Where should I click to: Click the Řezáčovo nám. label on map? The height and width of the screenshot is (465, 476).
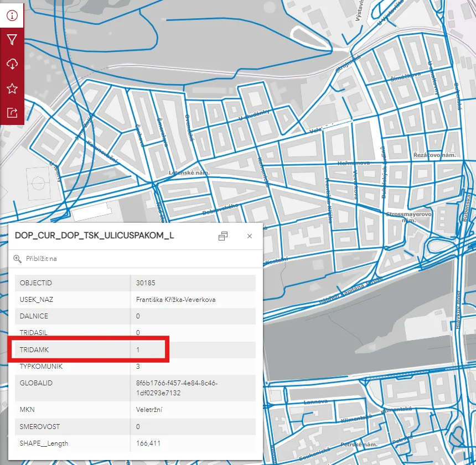click(x=434, y=155)
